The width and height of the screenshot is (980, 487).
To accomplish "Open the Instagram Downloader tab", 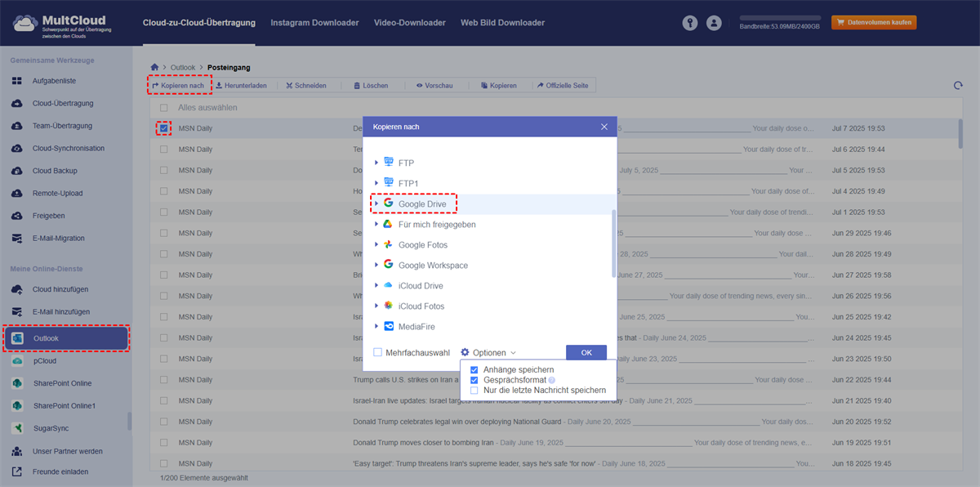I will coord(314,23).
